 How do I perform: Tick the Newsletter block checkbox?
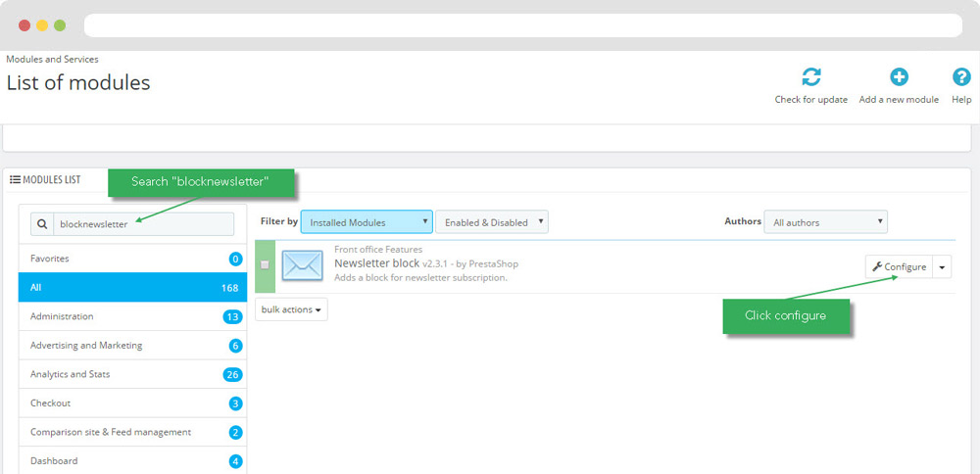[x=265, y=264]
